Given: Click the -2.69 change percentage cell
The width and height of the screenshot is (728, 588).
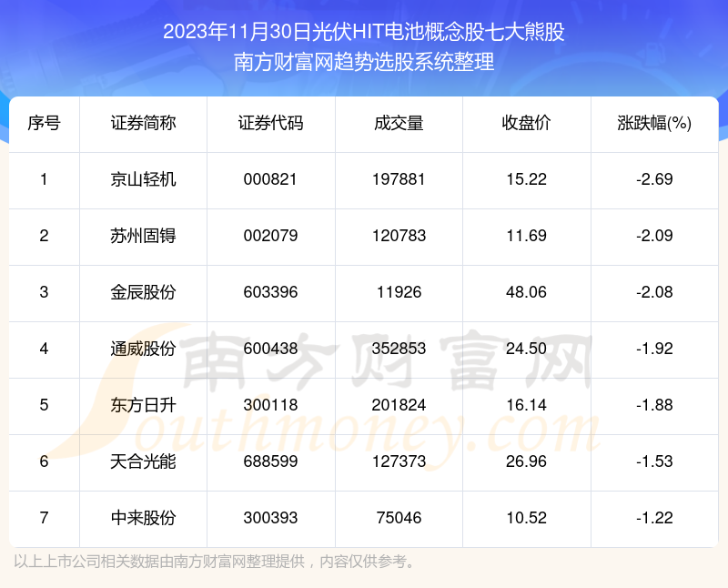Looking at the screenshot, I should pyautogui.click(x=654, y=179).
